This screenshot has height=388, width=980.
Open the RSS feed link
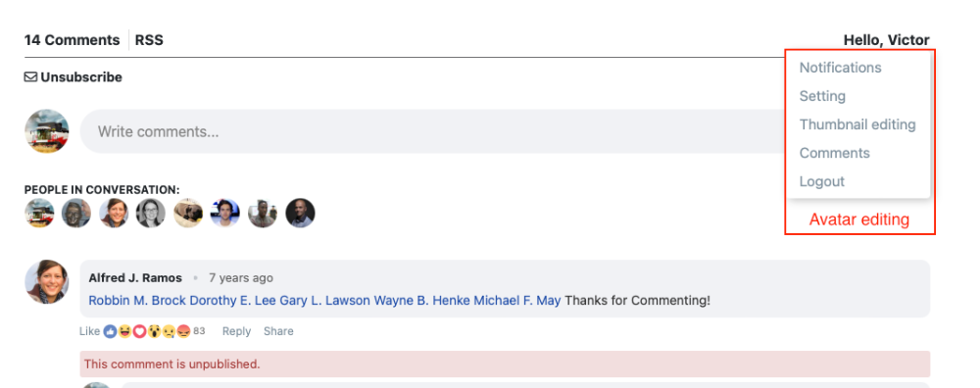pos(149,40)
